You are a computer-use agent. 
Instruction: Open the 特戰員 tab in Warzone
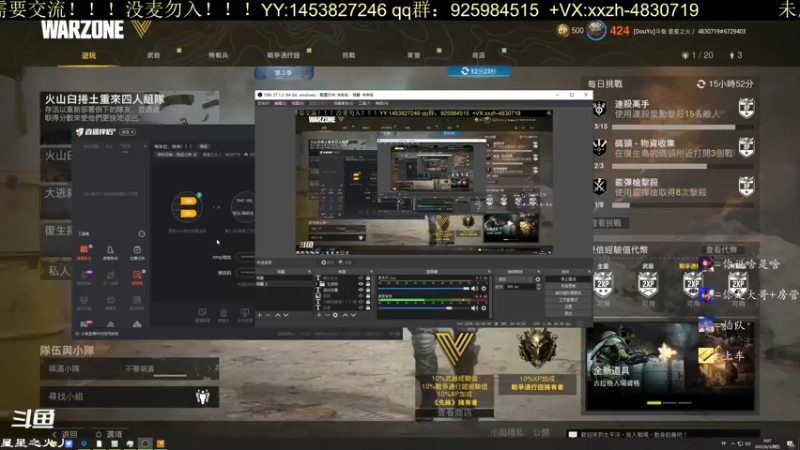(x=218, y=55)
